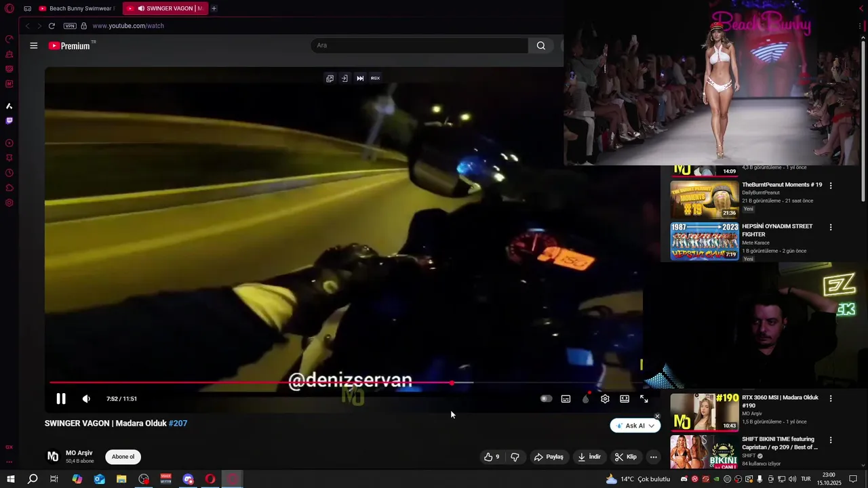The height and width of the screenshot is (488, 868).
Task: Reload the page
Action: coord(52,26)
